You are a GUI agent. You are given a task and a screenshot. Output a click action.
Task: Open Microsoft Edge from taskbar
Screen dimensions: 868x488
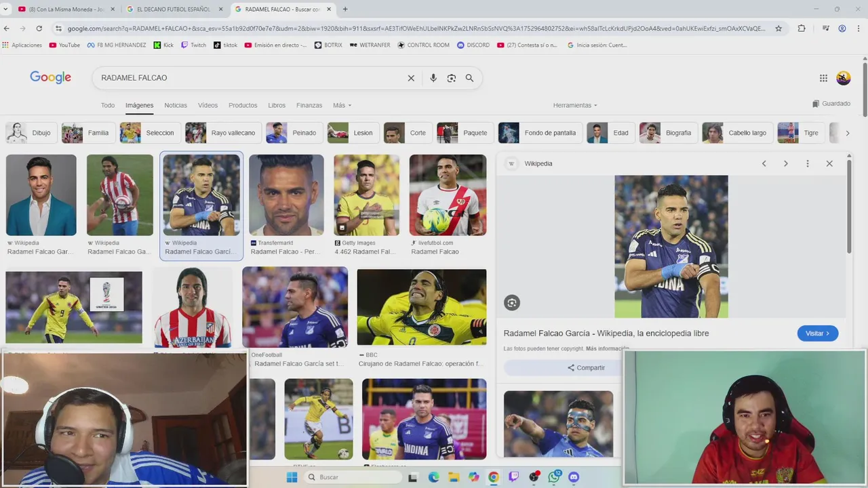[x=434, y=477]
